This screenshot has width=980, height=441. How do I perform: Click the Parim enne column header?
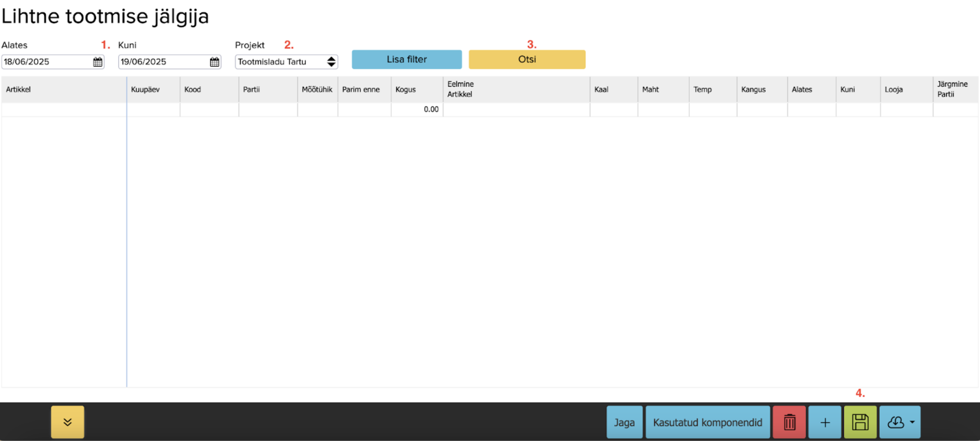pyautogui.click(x=361, y=89)
